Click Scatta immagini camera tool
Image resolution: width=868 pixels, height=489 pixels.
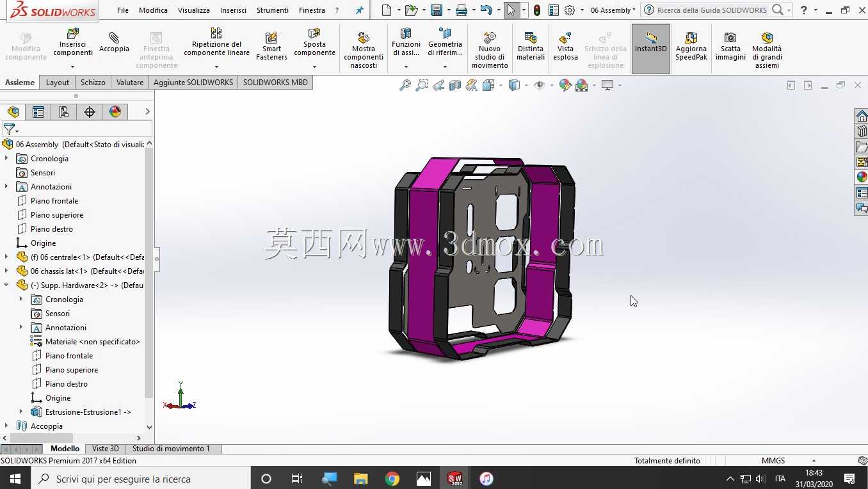point(730,46)
